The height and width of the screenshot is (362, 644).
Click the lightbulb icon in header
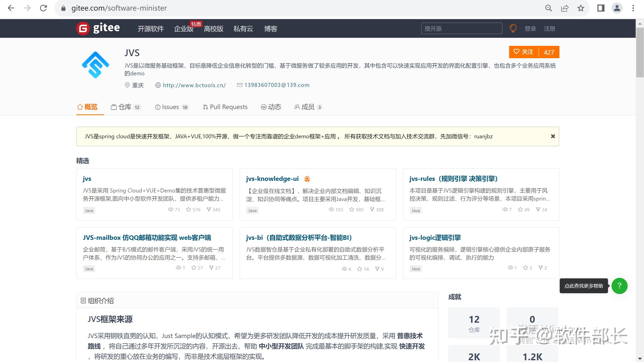[513, 28]
